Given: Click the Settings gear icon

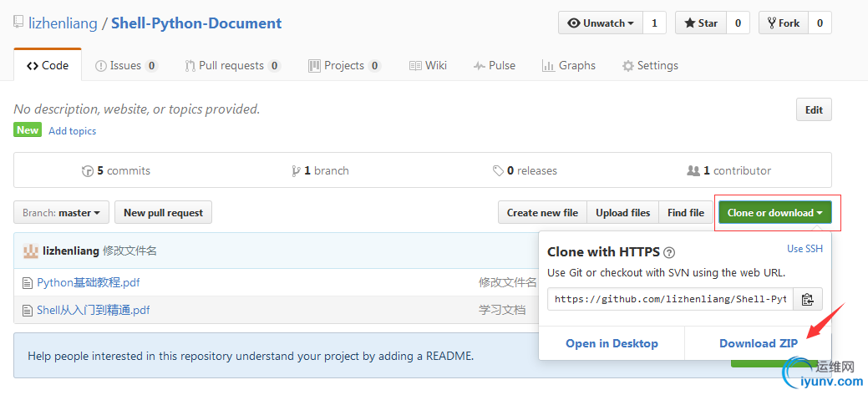Looking at the screenshot, I should pyautogui.click(x=627, y=66).
